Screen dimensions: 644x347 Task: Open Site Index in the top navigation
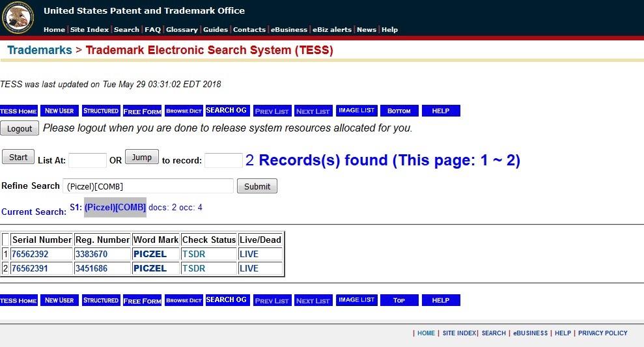click(90, 29)
